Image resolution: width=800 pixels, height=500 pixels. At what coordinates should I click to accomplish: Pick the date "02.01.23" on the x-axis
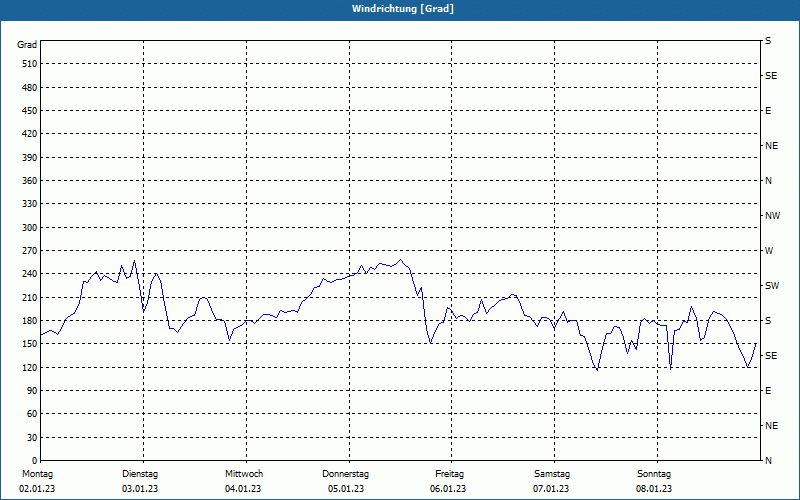coord(37,489)
